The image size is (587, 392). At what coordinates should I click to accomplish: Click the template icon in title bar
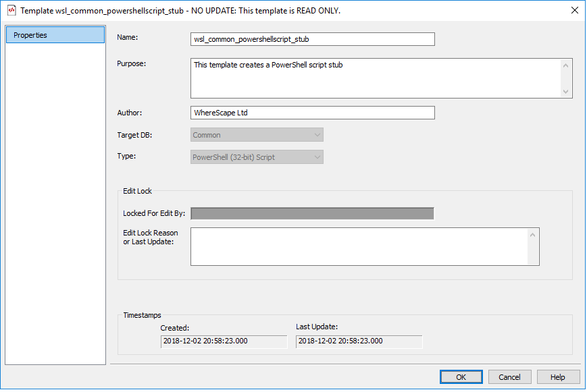[10, 11]
